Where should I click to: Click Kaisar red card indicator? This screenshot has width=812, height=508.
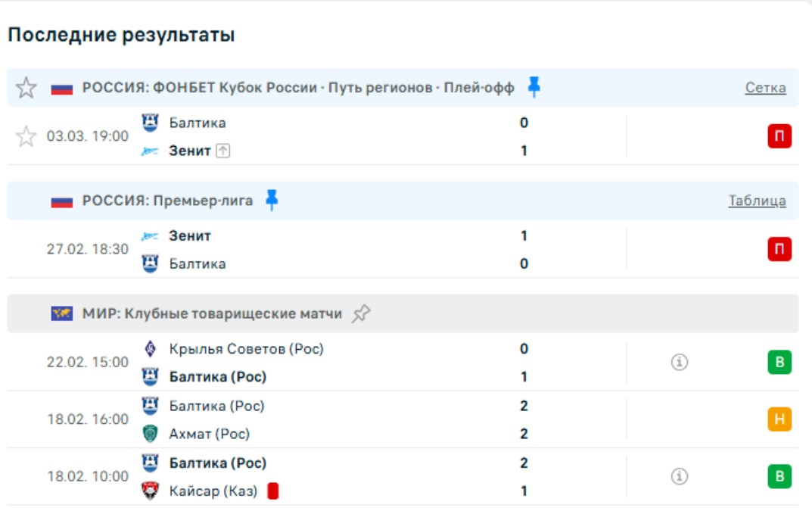[x=273, y=491]
